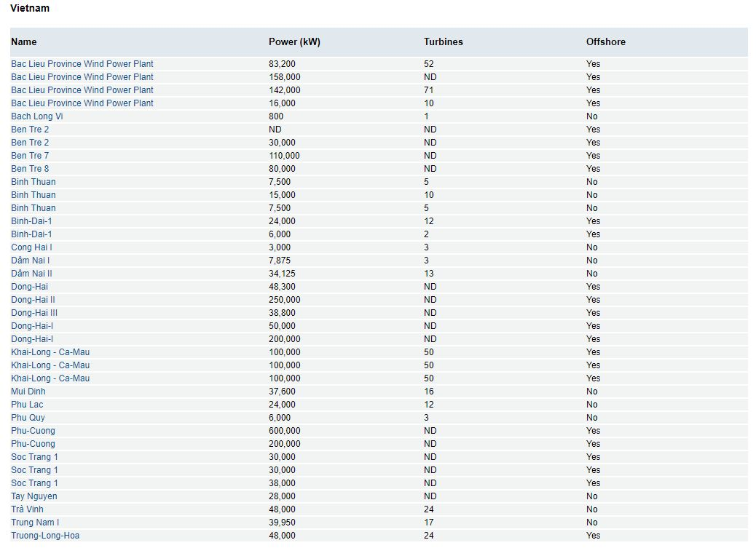Open the Ben Tre 8 link

(30, 168)
